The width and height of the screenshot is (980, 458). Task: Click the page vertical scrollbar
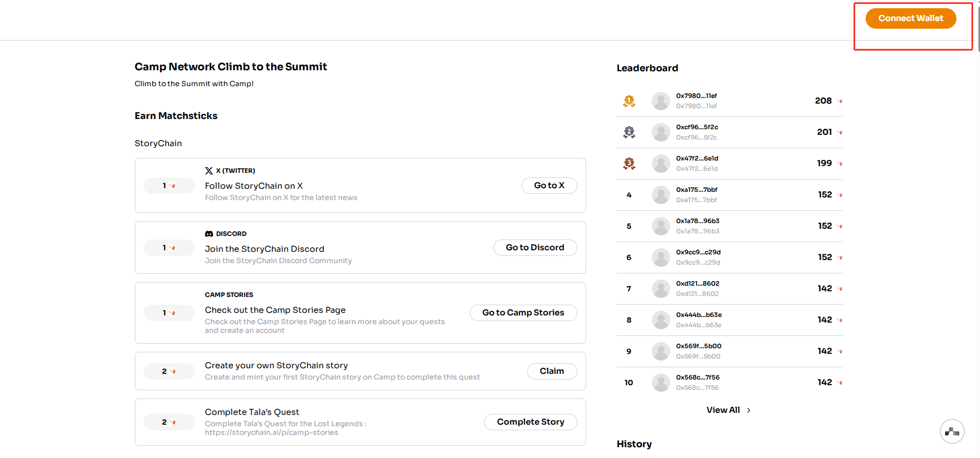(978, 28)
